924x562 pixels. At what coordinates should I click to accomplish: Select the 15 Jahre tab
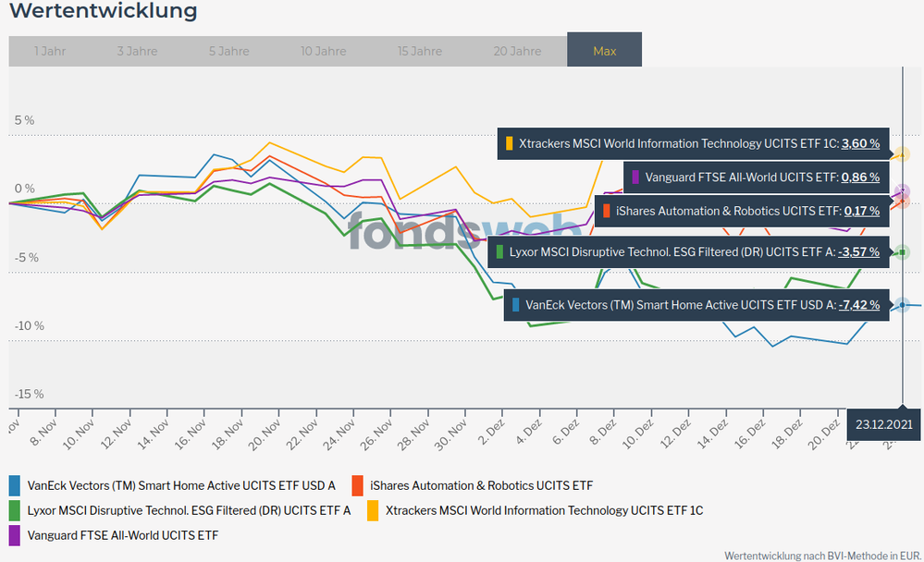(420, 51)
